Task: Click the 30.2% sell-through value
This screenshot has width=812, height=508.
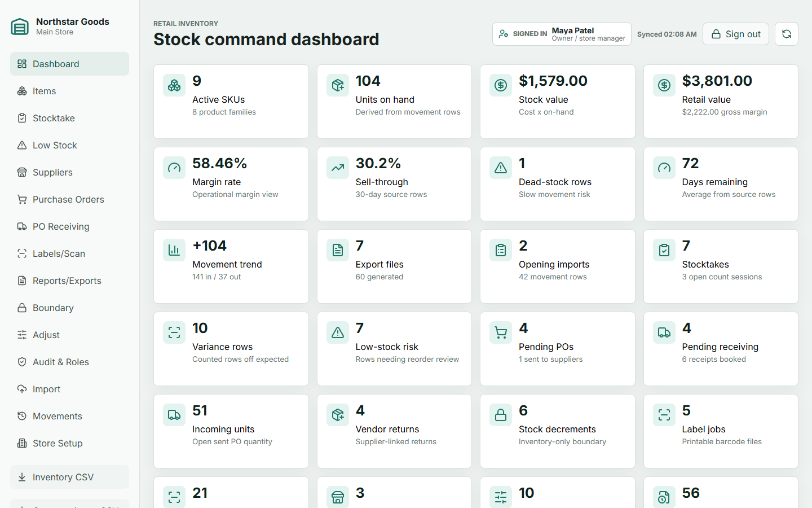Action: coord(378,163)
